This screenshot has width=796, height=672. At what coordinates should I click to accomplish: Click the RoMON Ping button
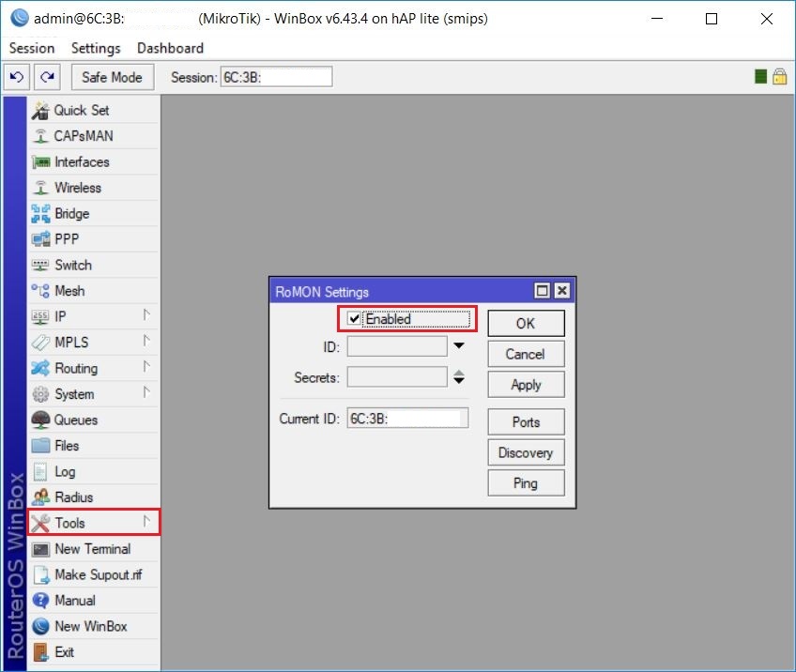pos(526,482)
